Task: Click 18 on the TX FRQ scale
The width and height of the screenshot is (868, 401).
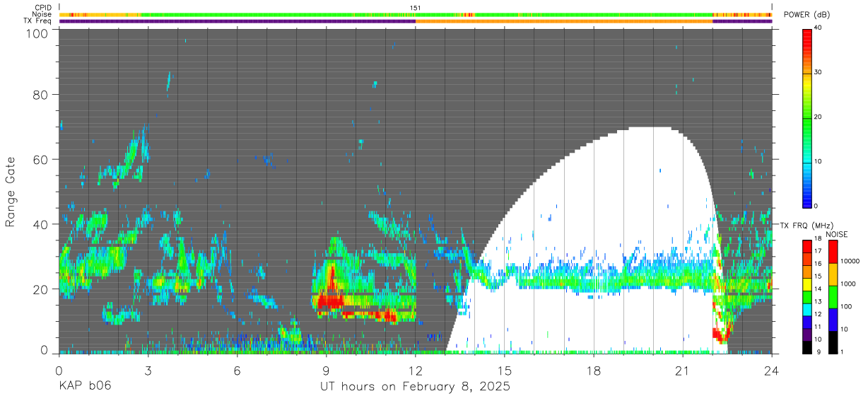Action: (x=818, y=240)
